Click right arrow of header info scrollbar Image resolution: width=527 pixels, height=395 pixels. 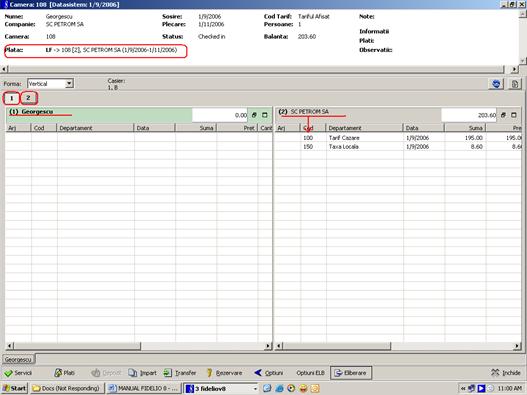coord(515,69)
